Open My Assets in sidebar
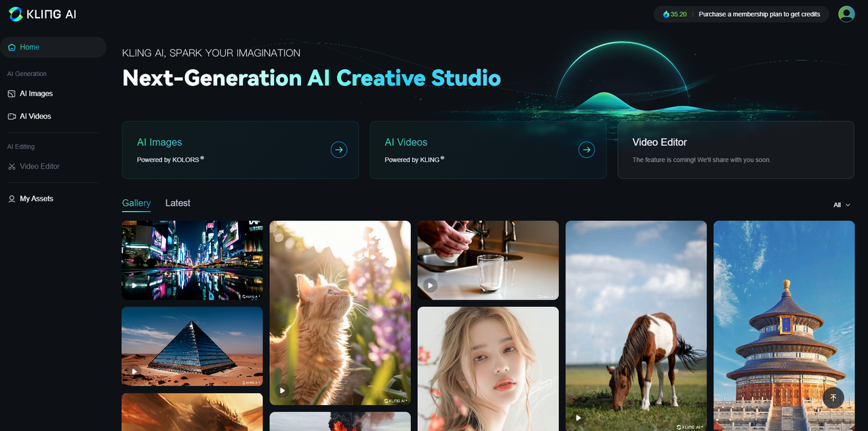Screen dimensions: 868x431 coord(36,199)
